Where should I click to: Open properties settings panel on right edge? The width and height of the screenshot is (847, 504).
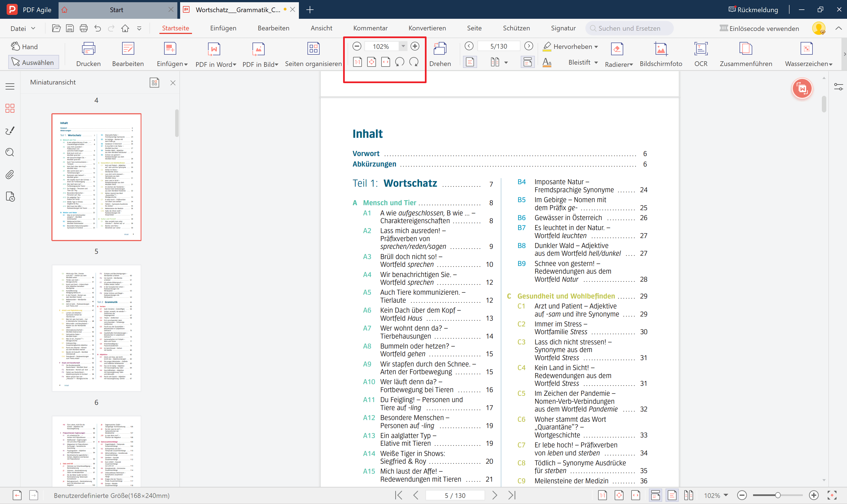coord(838,87)
